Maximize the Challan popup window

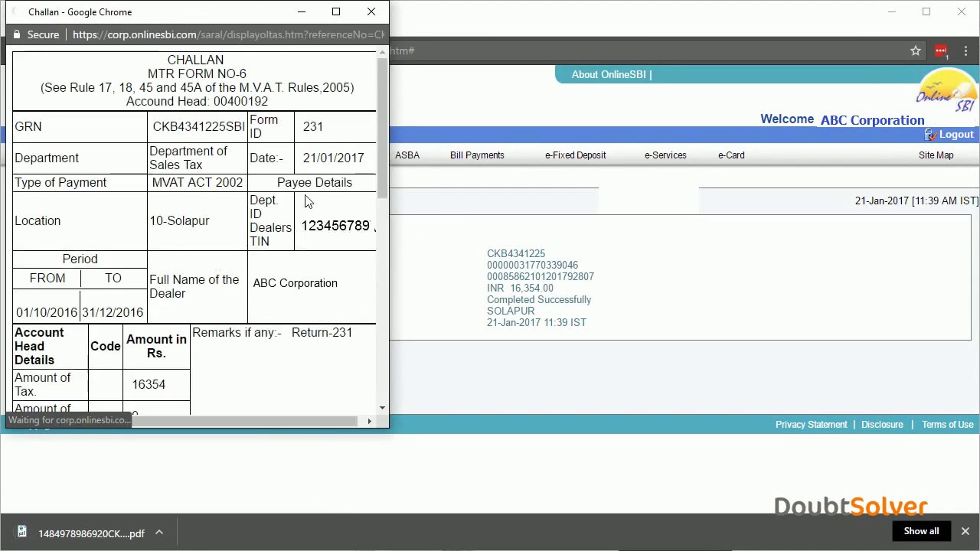point(336,11)
